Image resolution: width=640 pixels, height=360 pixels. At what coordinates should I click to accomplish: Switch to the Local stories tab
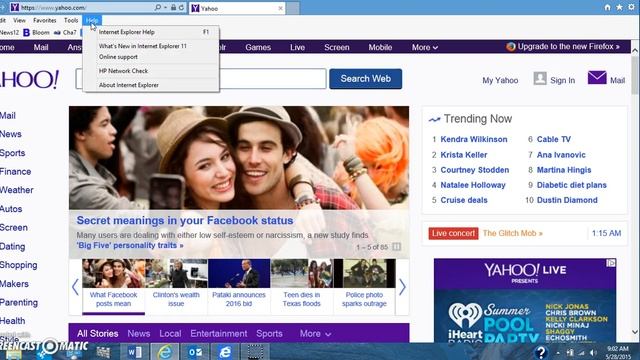click(x=170, y=334)
